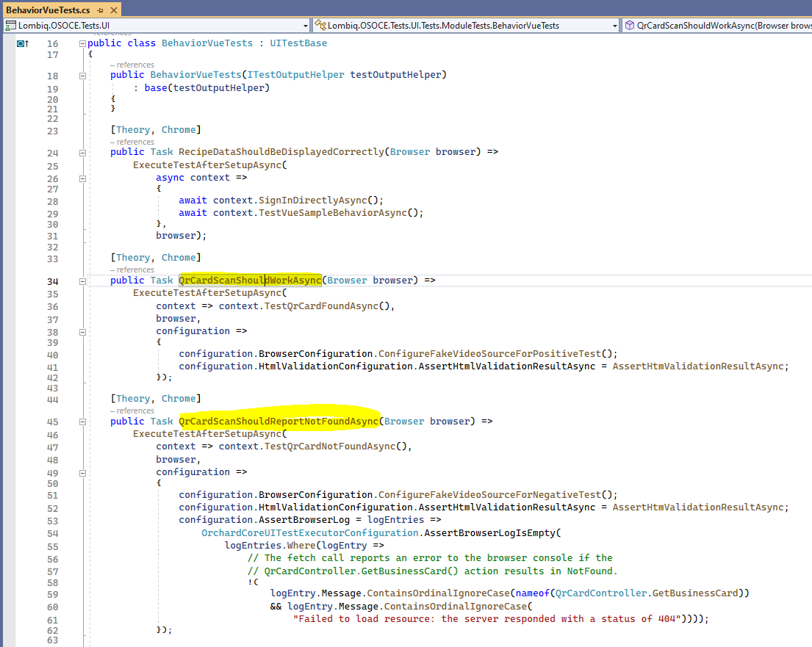Collapse the configuration lambda at line 49
Image resolution: width=812 pixels, height=647 pixels.
click(x=82, y=473)
